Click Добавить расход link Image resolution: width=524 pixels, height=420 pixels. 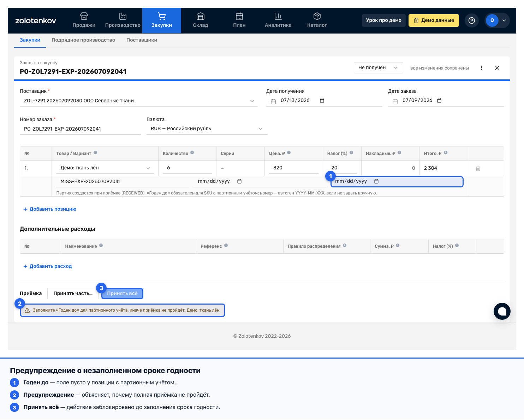pos(48,266)
